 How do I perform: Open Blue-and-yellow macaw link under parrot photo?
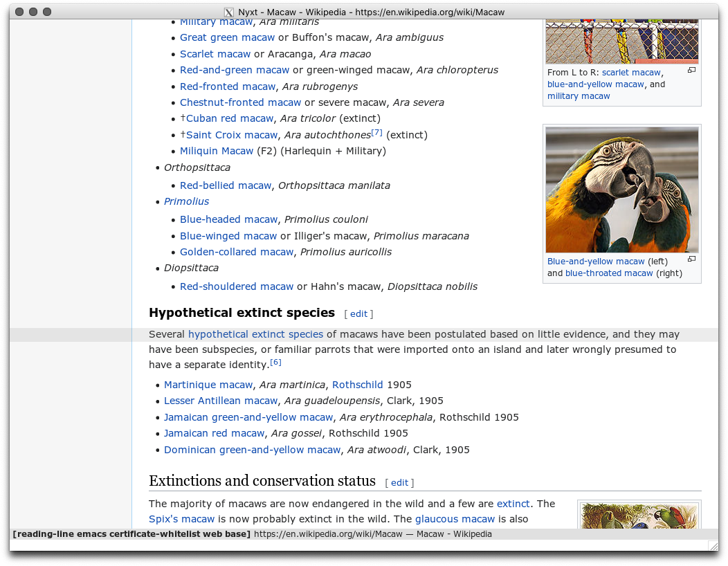point(596,262)
